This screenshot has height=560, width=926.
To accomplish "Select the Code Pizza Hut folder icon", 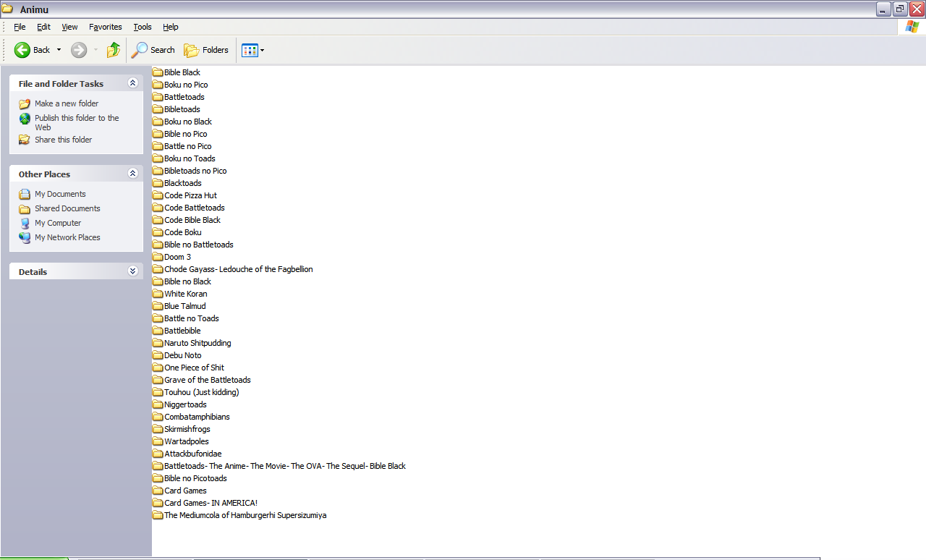I will (158, 195).
